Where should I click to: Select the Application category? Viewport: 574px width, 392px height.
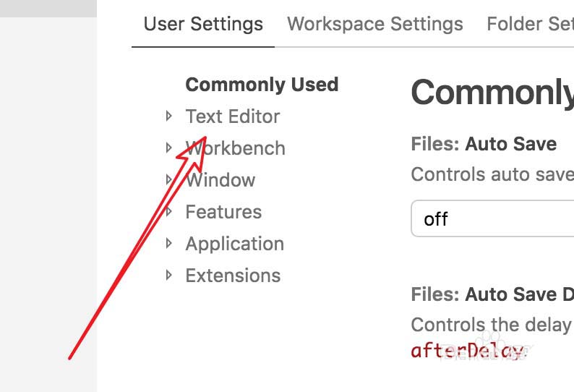[x=234, y=244]
